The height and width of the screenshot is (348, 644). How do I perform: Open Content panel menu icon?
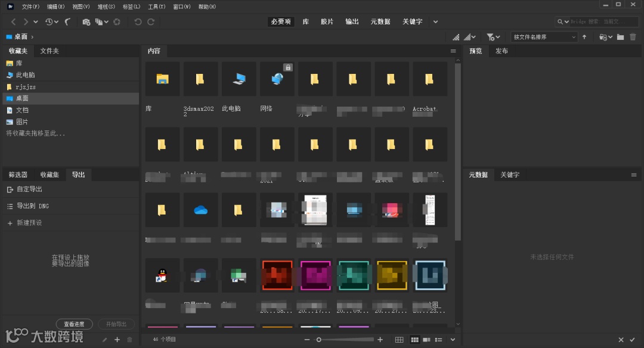[453, 51]
